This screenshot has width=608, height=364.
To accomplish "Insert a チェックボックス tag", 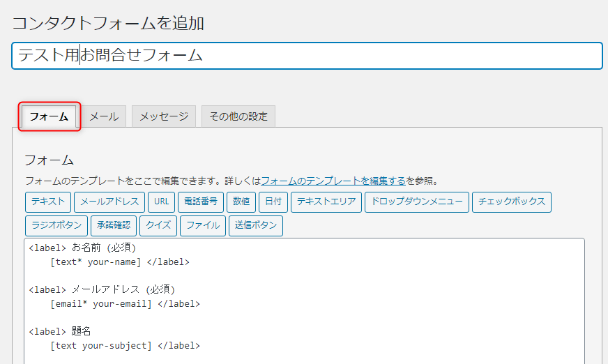I will click(512, 202).
